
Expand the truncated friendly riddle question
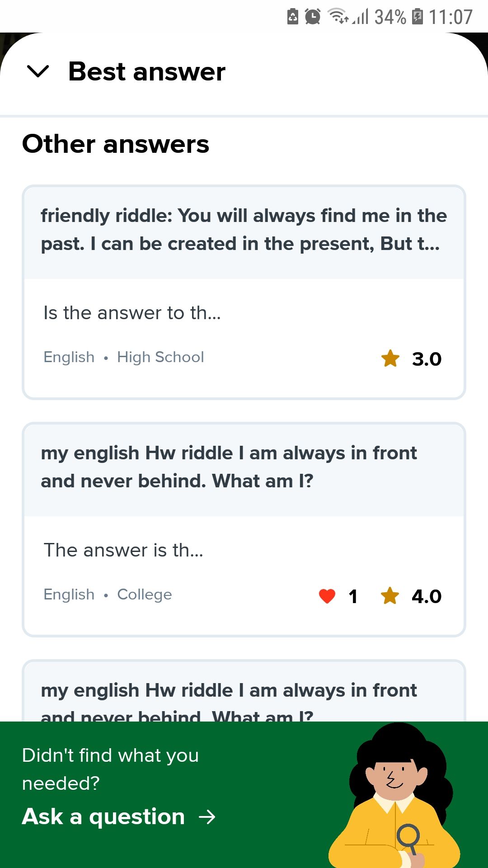pyautogui.click(x=244, y=230)
